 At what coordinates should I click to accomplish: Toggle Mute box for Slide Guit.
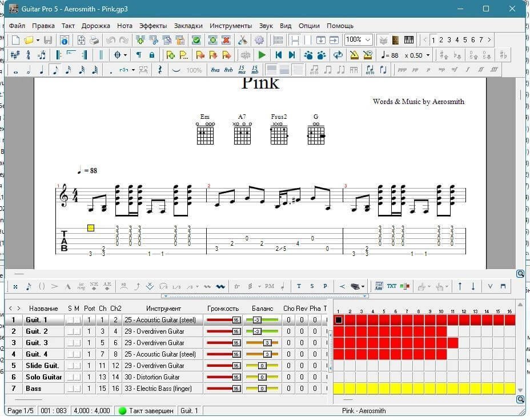(x=77, y=366)
